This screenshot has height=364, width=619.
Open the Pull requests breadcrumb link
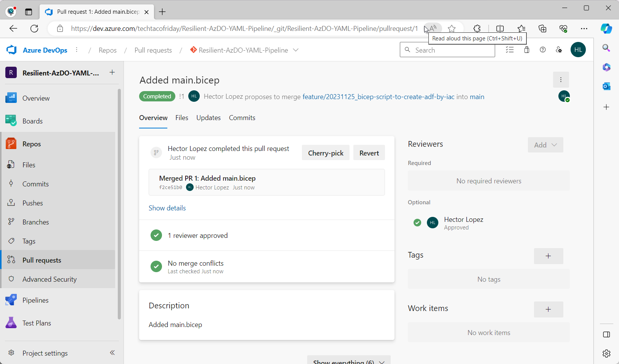tap(153, 50)
